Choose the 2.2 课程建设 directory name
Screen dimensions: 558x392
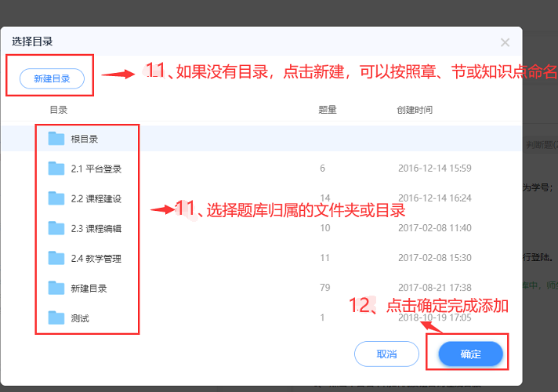coord(96,198)
